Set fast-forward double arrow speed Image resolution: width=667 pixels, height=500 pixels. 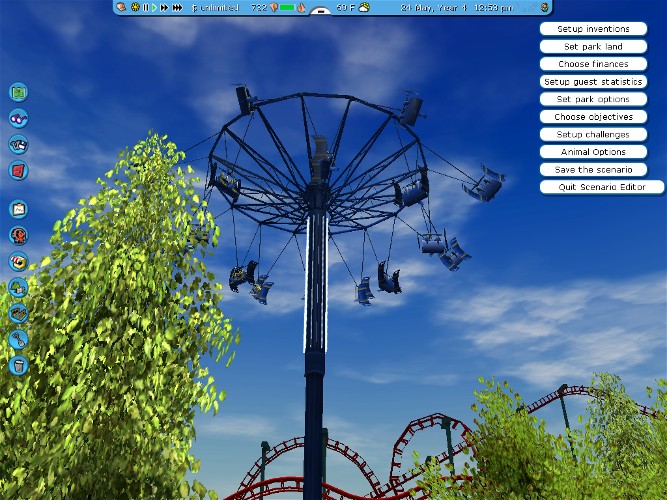pos(164,7)
